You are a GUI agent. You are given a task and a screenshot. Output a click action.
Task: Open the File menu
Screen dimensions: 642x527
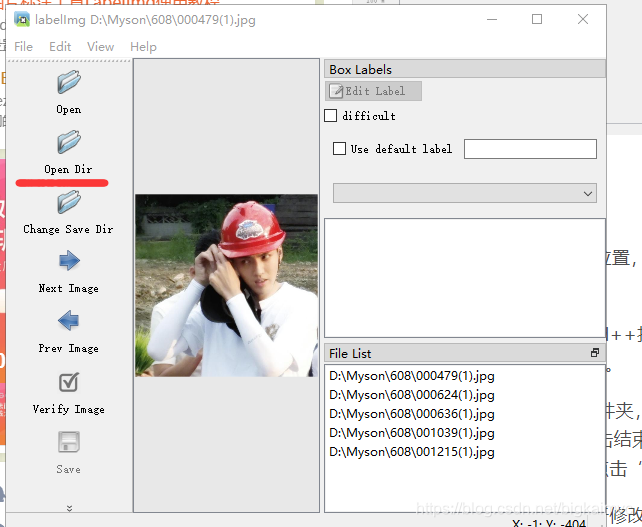(23, 47)
